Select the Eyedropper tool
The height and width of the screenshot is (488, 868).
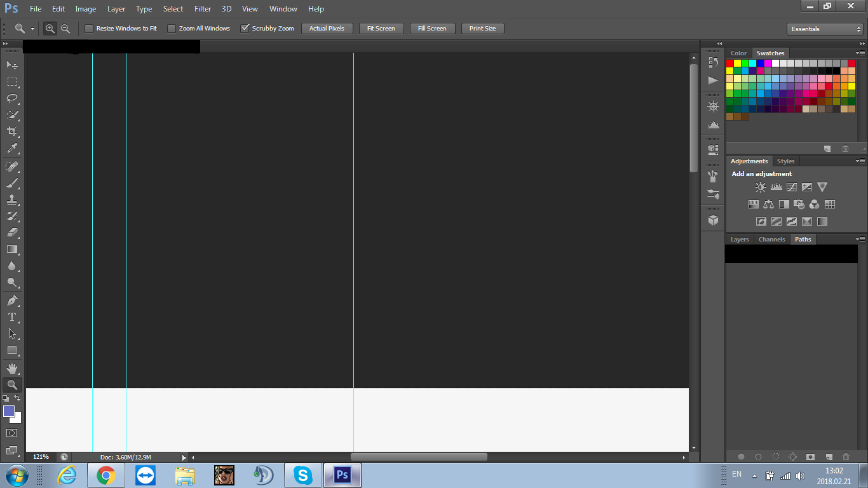[x=12, y=149]
